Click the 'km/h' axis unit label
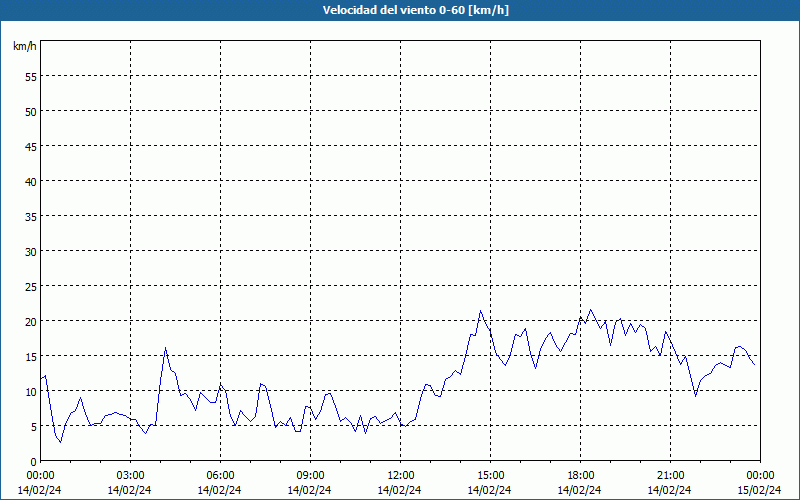Screen dimensions: 800x500 (x=25, y=46)
